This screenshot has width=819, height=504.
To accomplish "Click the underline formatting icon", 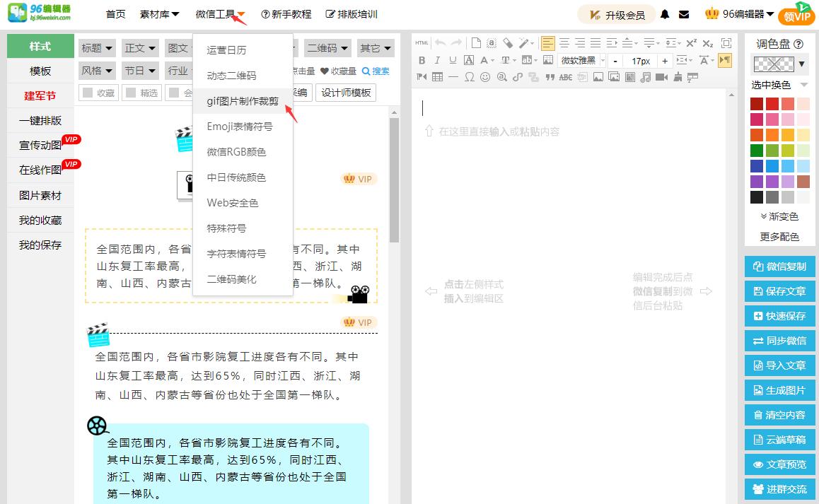I will point(453,60).
